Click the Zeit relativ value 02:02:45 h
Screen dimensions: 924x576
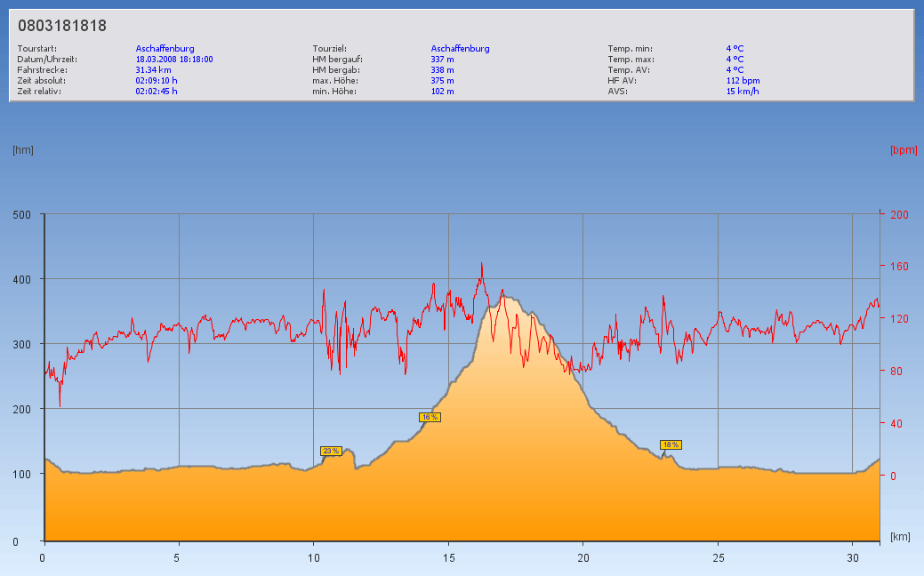pyautogui.click(x=157, y=92)
